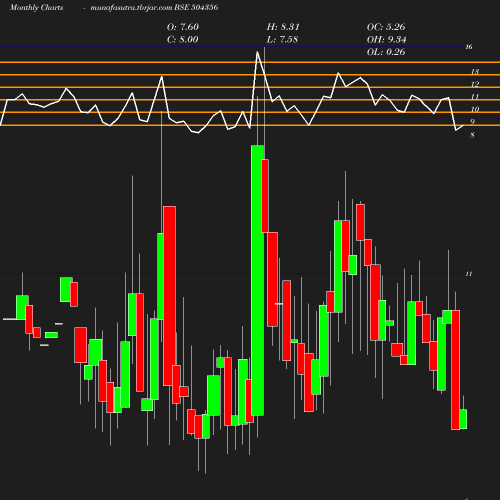Viewport: 500px width, 500px height.
Task: Click the '9' axis label of the line chart
Action: pos(472,122)
